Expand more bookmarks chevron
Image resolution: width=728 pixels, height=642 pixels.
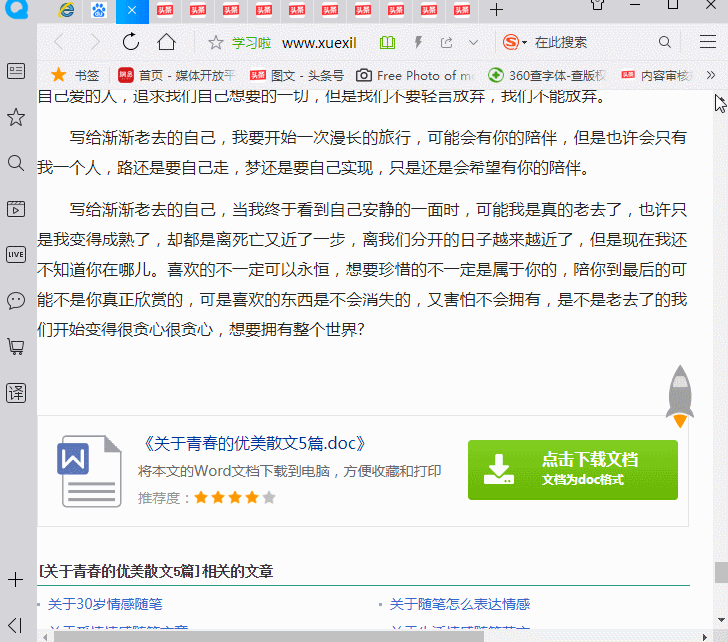(710, 75)
